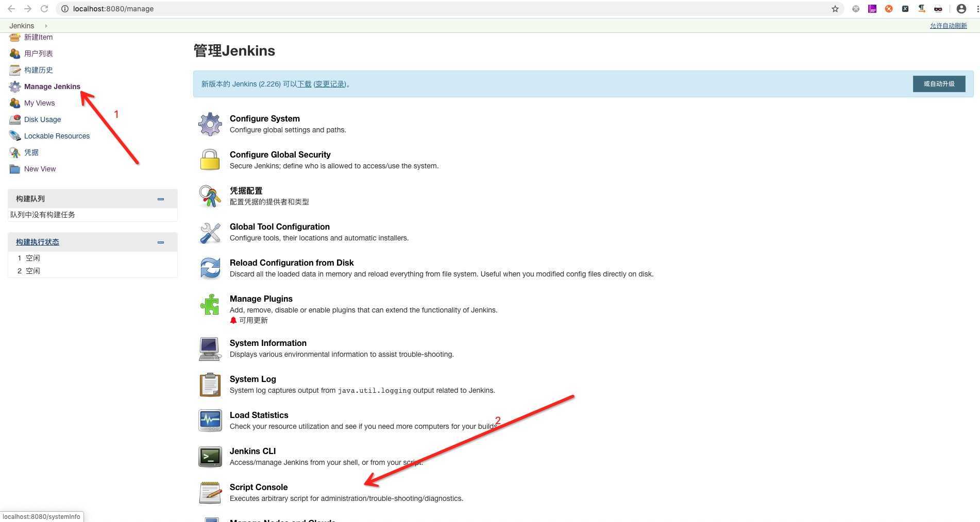980x522 pixels.
Task: Select 构建历史 in the sidebar
Action: tap(39, 70)
